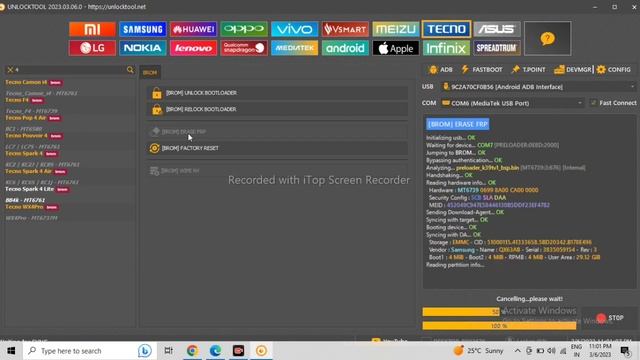Open the FASTBOOT tools

[x=482, y=70]
